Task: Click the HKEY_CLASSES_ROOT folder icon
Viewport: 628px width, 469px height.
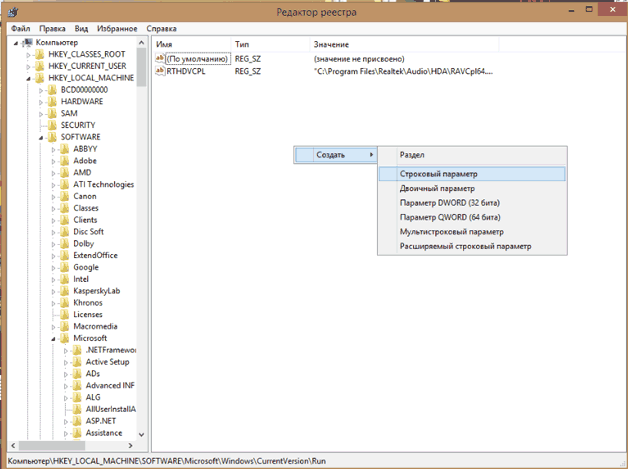Action: click(x=39, y=54)
